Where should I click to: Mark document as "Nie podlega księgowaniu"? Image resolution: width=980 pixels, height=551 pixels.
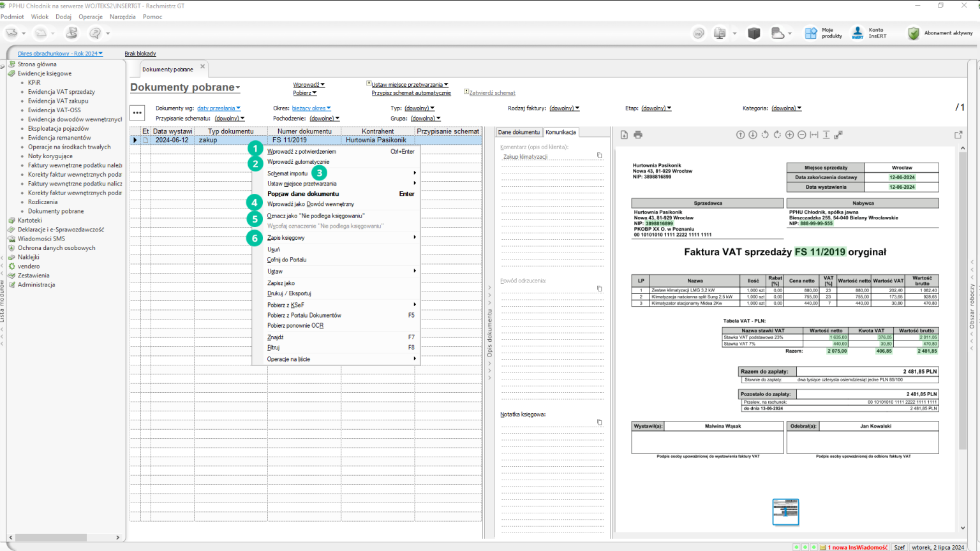316,216
